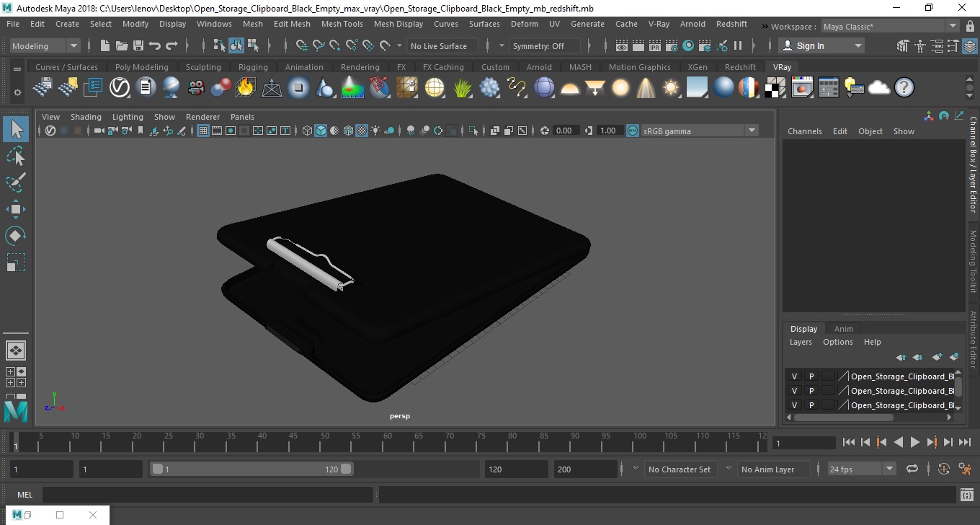Toggle visibility V of first Open_Storage_Clipboard layer
The width and height of the screenshot is (980, 525).
794,376
